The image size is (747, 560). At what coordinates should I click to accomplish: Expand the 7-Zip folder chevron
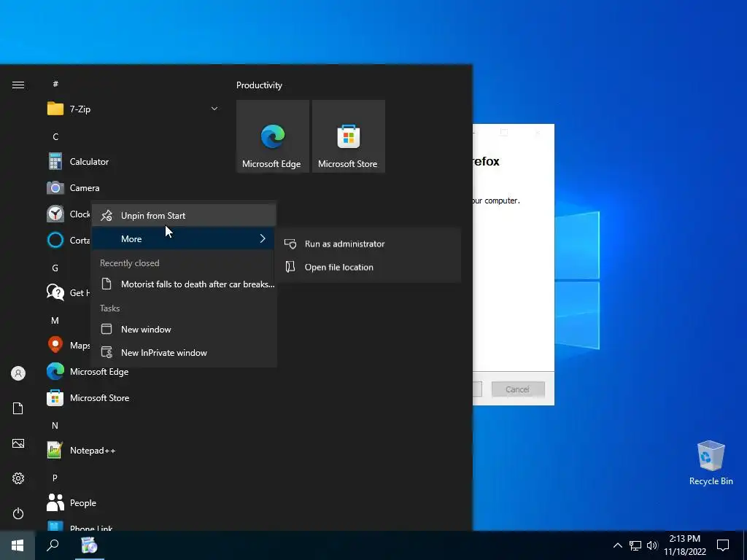point(214,109)
